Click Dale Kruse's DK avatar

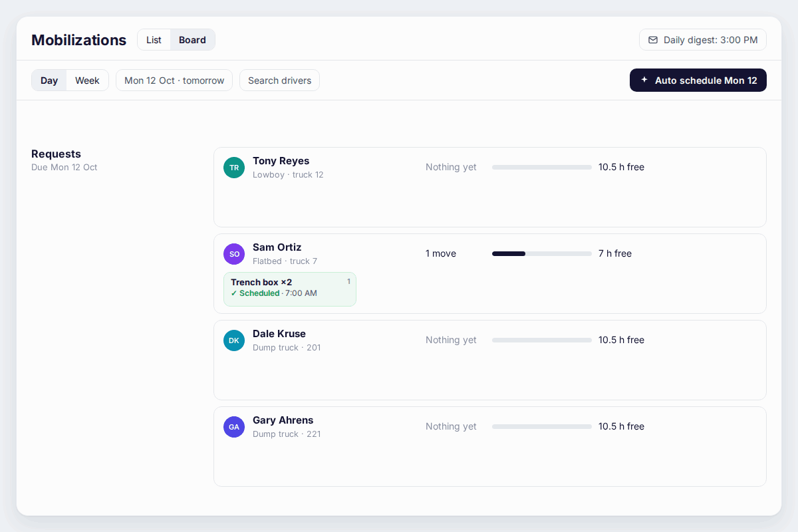[x=234, y=340]
